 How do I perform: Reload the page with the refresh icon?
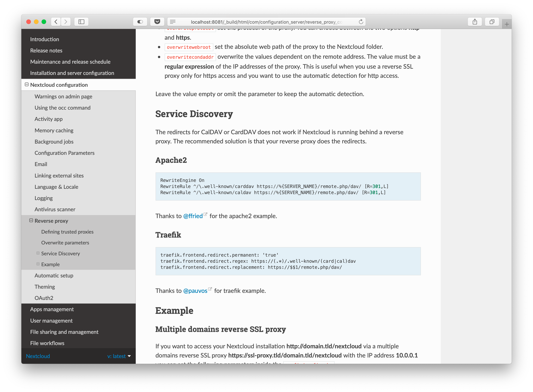point(361,22)
